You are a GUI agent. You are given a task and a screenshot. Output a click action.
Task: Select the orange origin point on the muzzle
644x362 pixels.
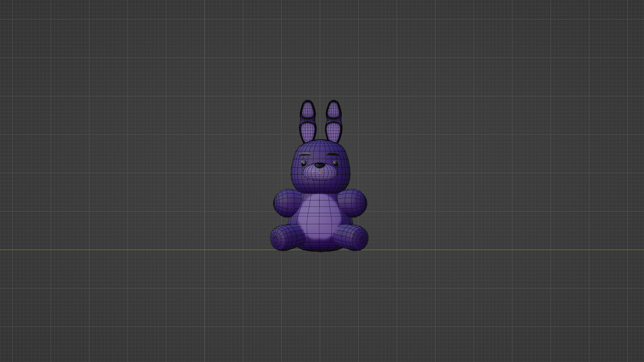pos(320,173)
